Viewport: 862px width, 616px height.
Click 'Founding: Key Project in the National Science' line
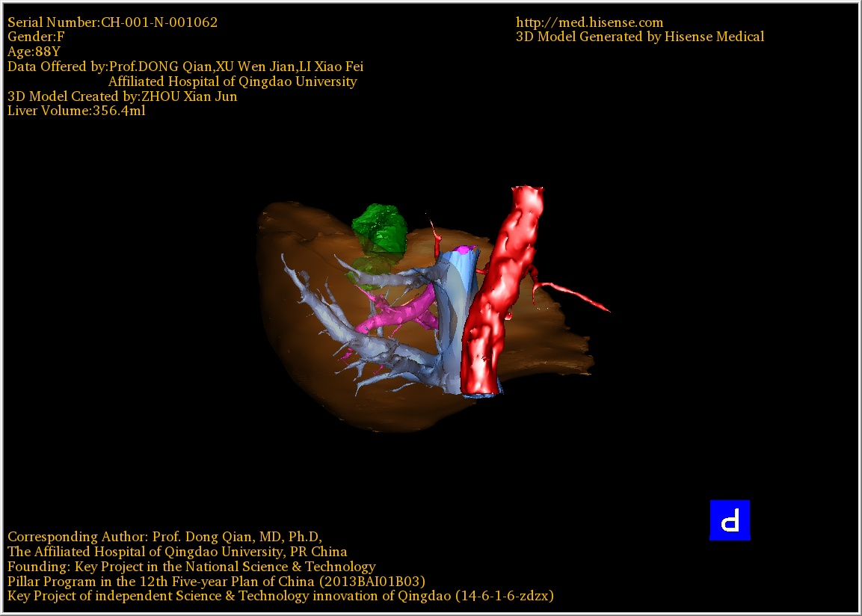point(191,567)
